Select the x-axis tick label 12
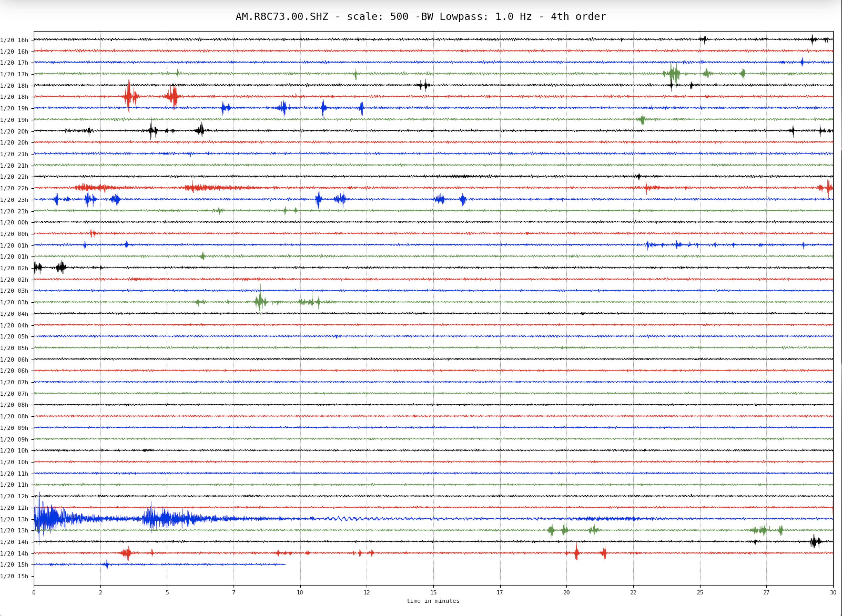The image size is (842, 616). click(x=367, y=592)
